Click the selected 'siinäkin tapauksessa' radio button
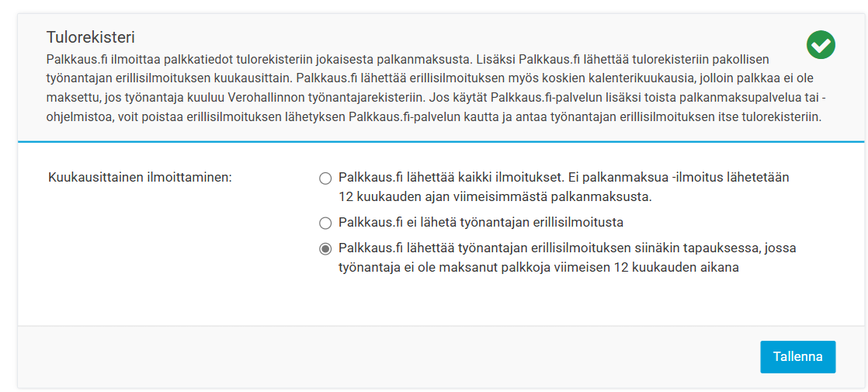Screen dimensions: 868x392 (325, 248)
